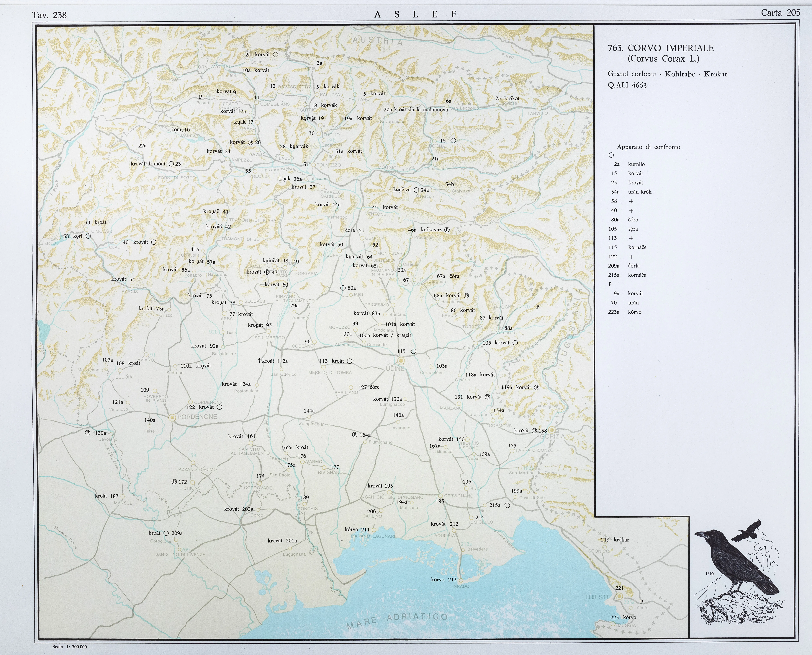Click the Q.ALI 4663 reference text
Viewport: 812px width, 655px height.
pos(627,85)
